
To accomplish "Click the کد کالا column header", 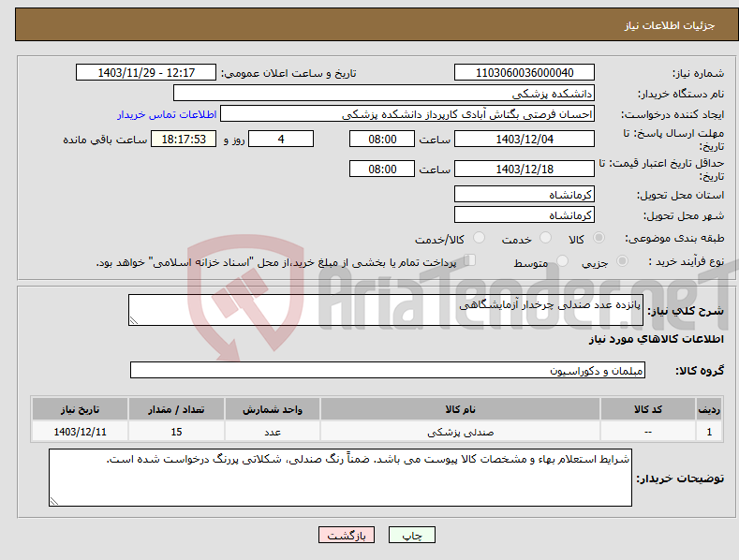I will (648, 409).
